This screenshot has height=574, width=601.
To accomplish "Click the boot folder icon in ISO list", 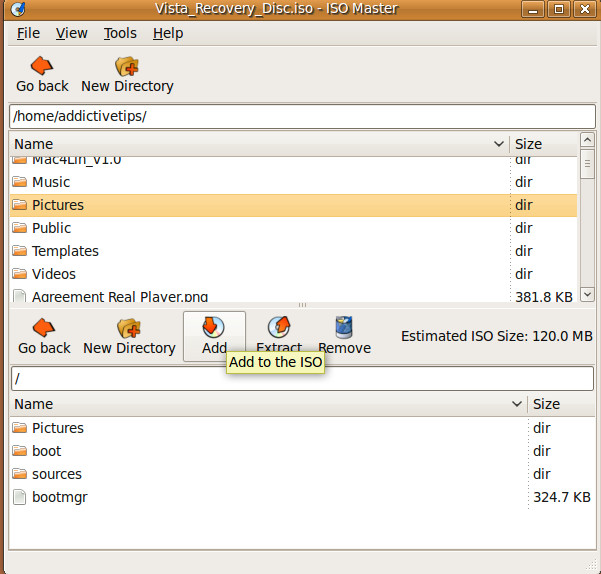I will click(x=19, y=451).
